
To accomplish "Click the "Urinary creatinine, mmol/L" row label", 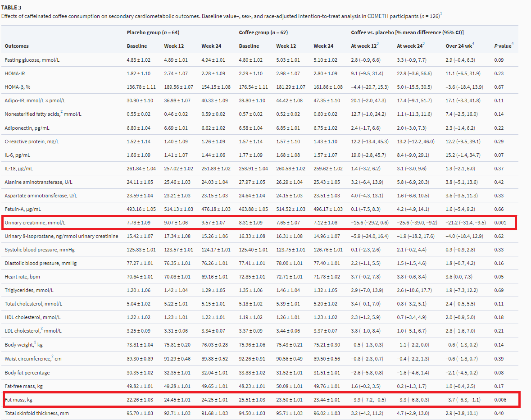I will pos(35,223).
